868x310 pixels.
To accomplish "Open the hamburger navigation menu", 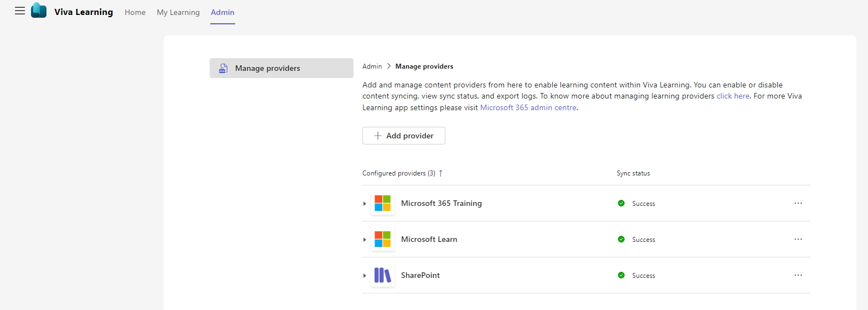I will [20, 11].
